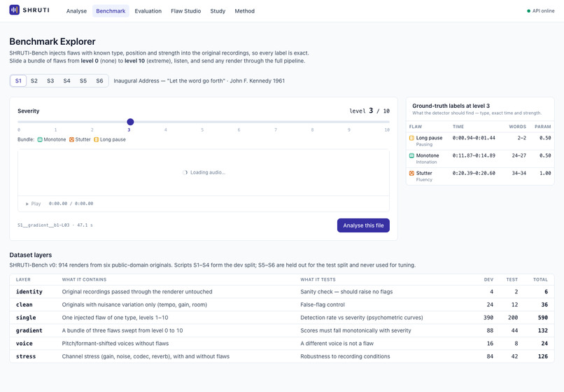Screen dimensions: 564x392
Task: Select the identity layer row
Action: [x=281, y=292]
